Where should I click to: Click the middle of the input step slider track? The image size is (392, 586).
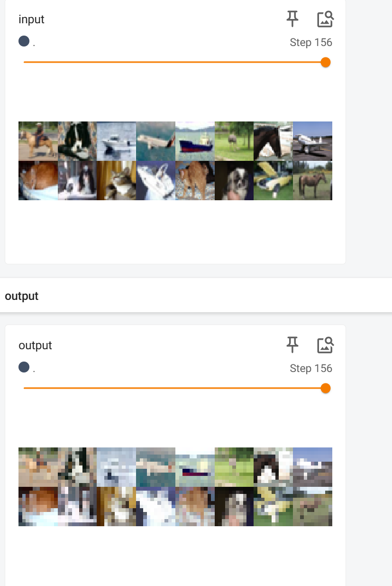[x=174, y=62]
